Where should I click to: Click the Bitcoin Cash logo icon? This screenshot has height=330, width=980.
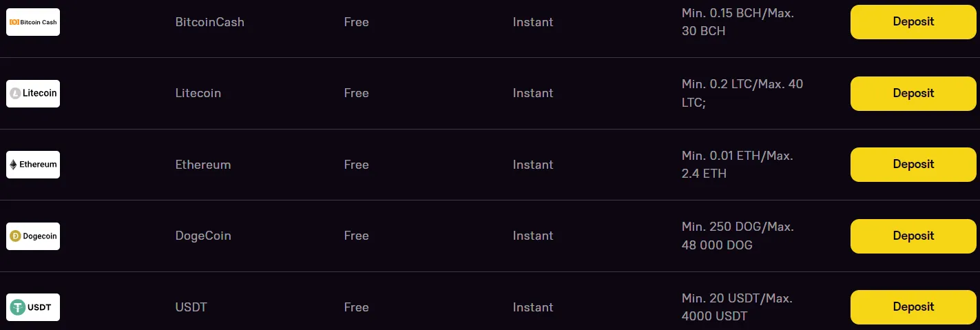coord(33,22)
